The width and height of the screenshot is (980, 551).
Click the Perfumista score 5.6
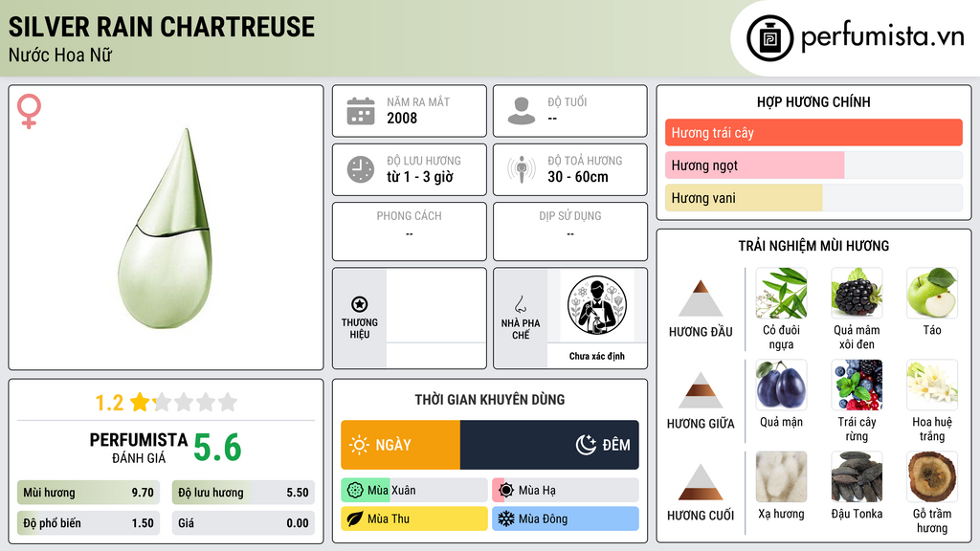point(217,448)
